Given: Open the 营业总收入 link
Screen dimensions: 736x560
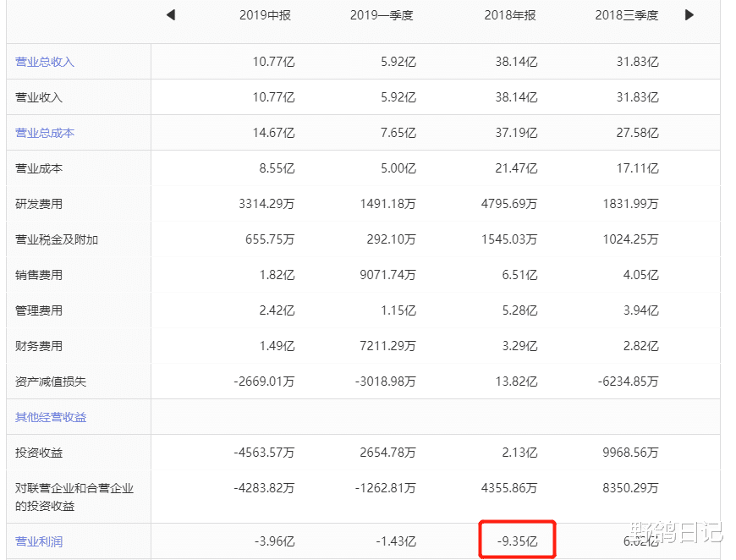Looking at the screenshot, I should click(x=45, y=62).
